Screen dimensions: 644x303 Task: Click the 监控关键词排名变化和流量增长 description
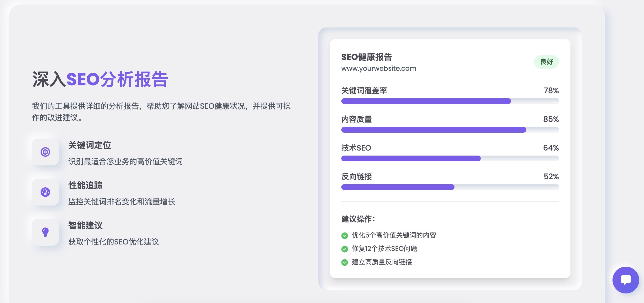coord(122,202)
